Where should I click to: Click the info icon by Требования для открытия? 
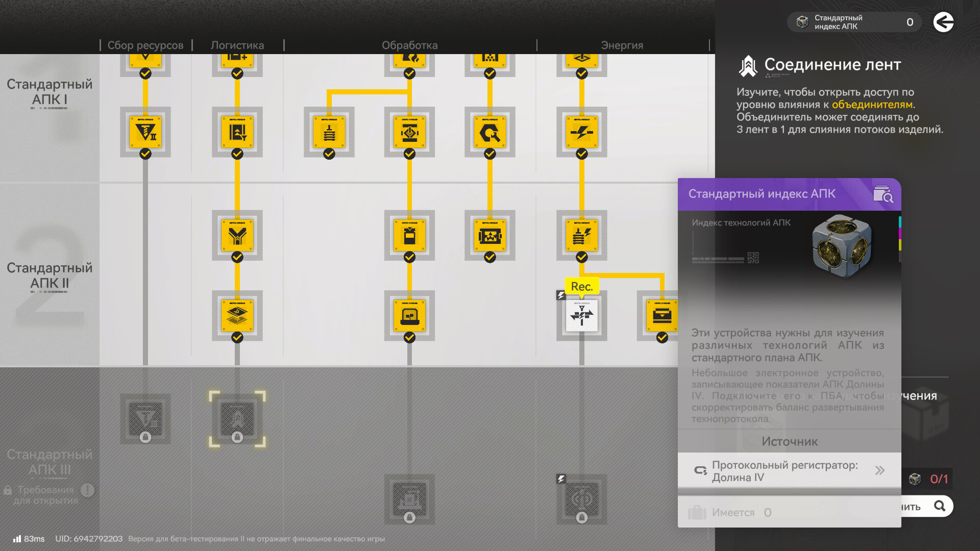[x=87, y=490]
